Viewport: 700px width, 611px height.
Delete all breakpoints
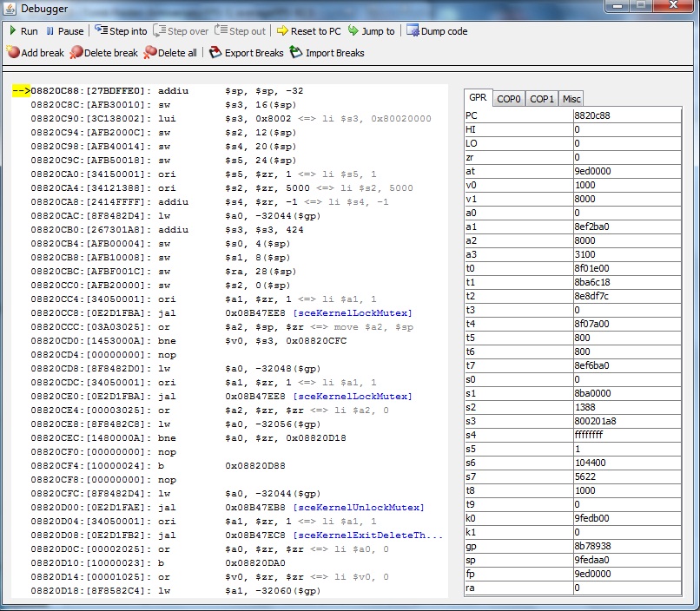[x=170, y=53]
